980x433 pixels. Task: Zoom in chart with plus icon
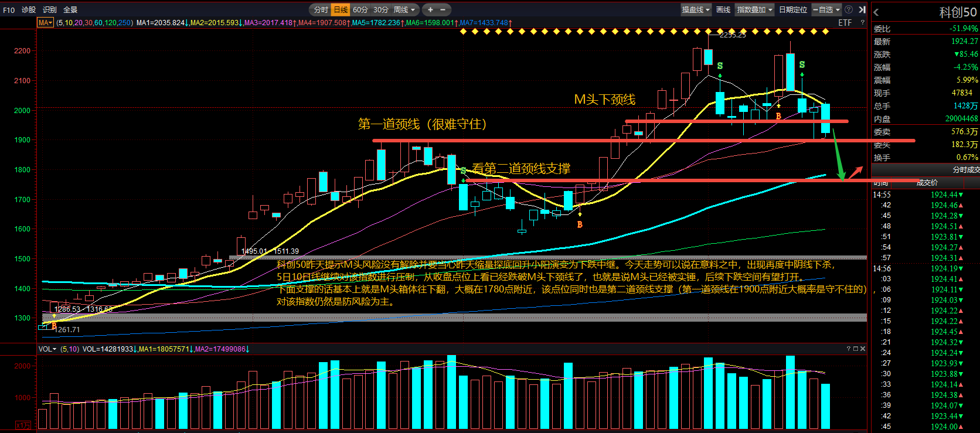tap(430, 9)
